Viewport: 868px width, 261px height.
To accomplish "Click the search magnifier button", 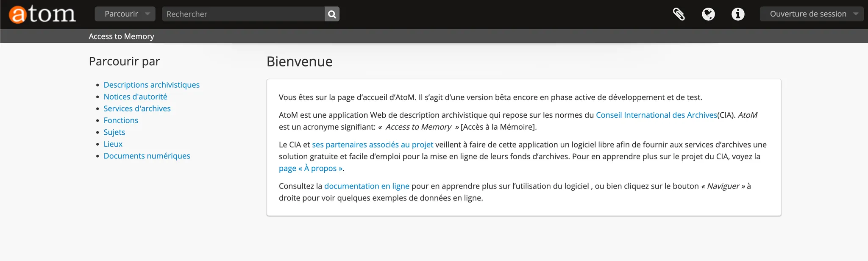I will [x=332, y=14].
